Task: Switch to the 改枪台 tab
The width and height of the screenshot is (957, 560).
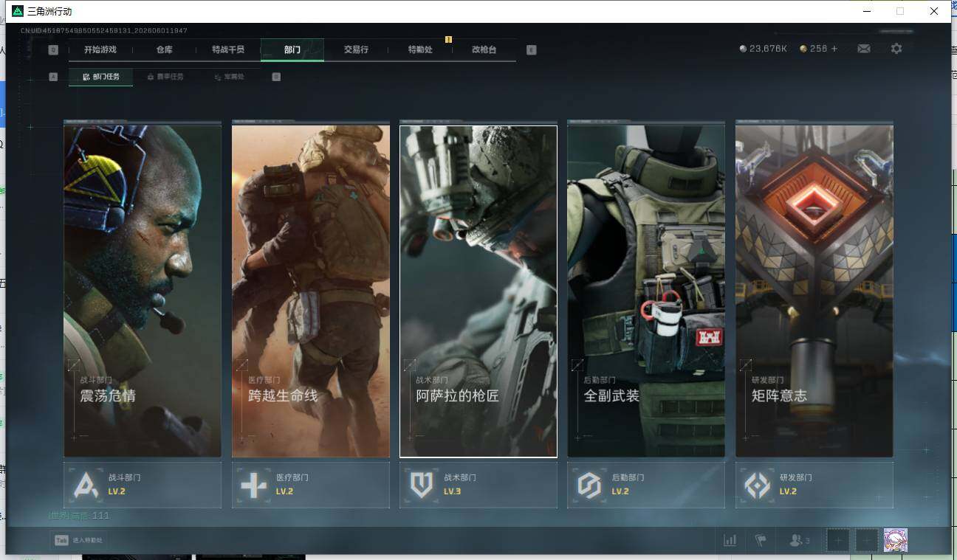Action: (x=484, y=49)
